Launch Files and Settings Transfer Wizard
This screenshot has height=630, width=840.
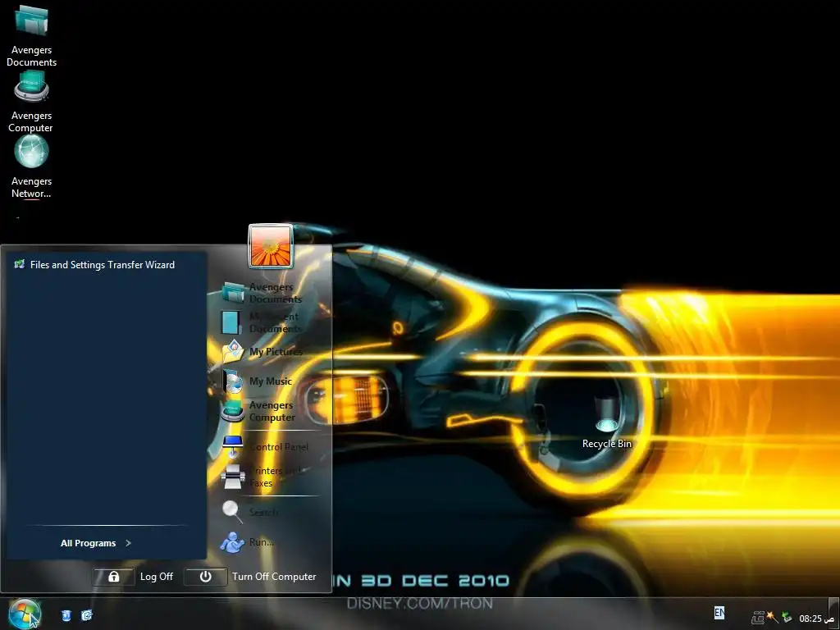95,265
